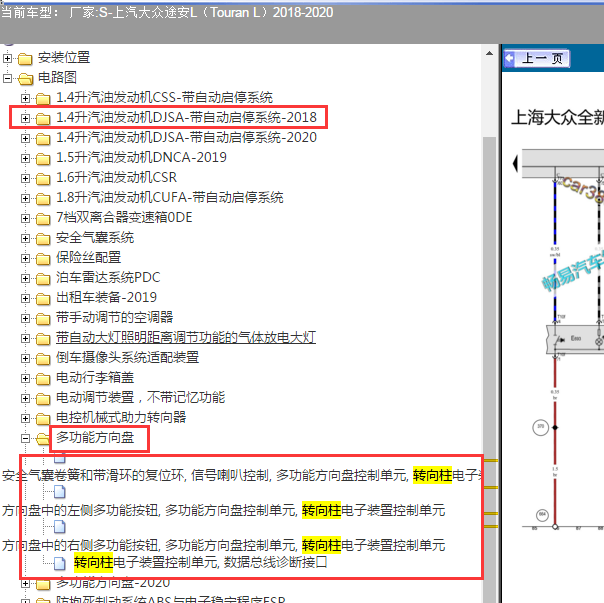Expand the 泊车雷达系统PDC node
Image resolution: width=604 pixels, height=603 pixels.
(25, 279)
